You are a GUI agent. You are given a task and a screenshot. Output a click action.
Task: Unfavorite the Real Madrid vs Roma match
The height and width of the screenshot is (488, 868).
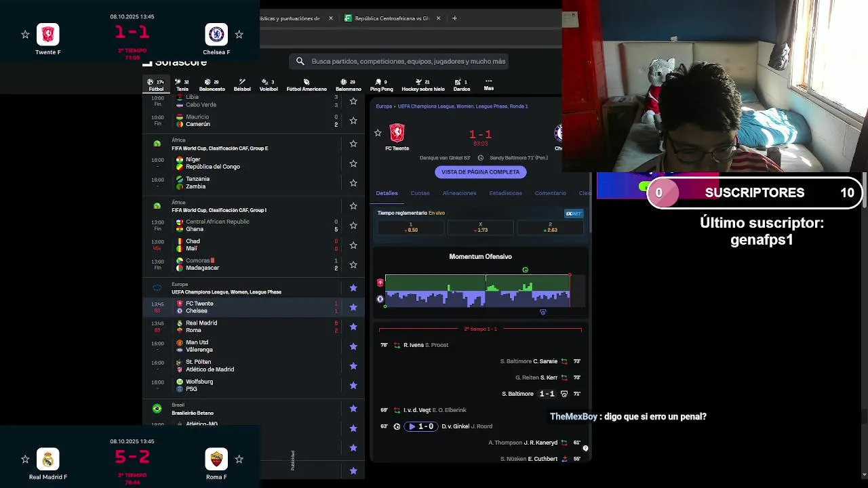[x=353, y=327]
